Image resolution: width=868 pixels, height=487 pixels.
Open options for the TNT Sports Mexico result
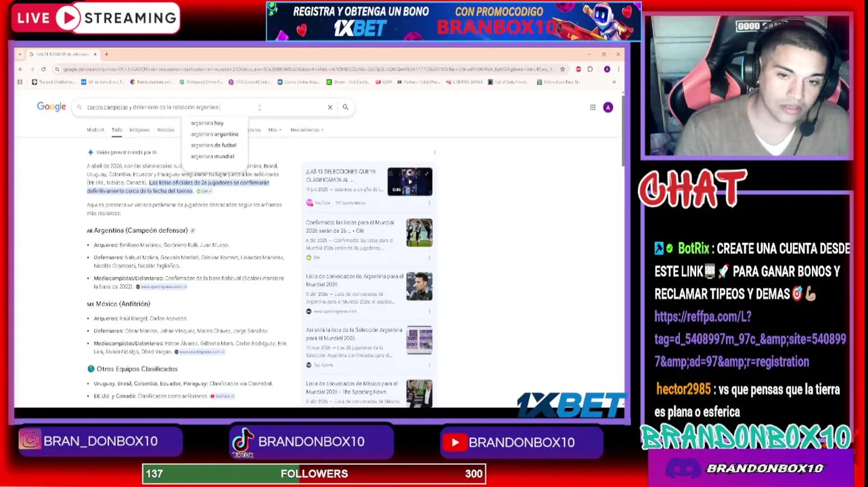(x=430, y=203)
